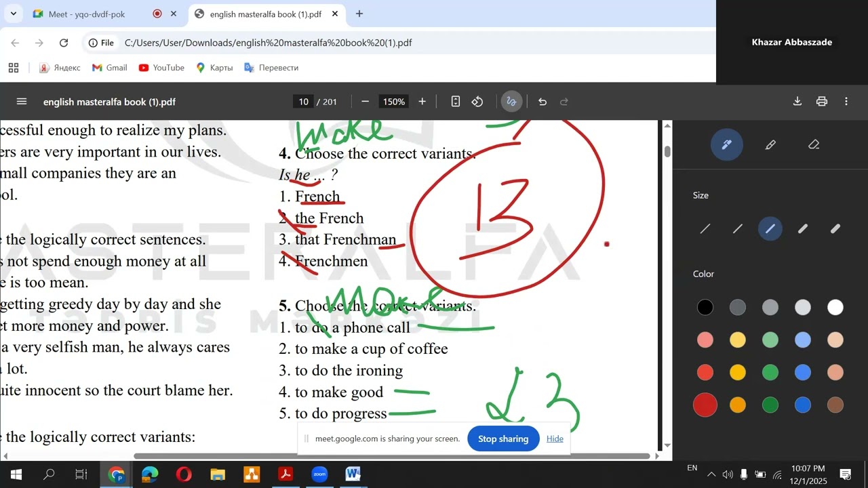Pick the dark green color swatch
Screen dimensions: 868x488
tap(770, 405)
